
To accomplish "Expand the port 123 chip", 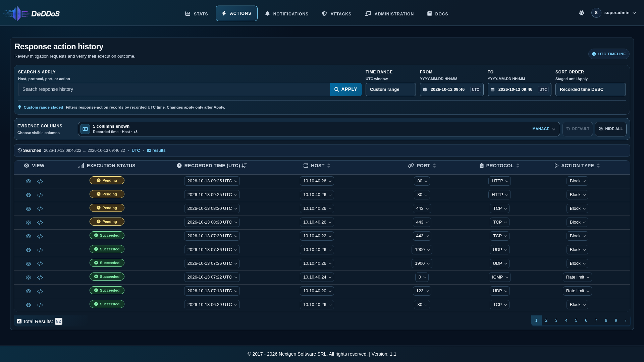I will [422, 291].
